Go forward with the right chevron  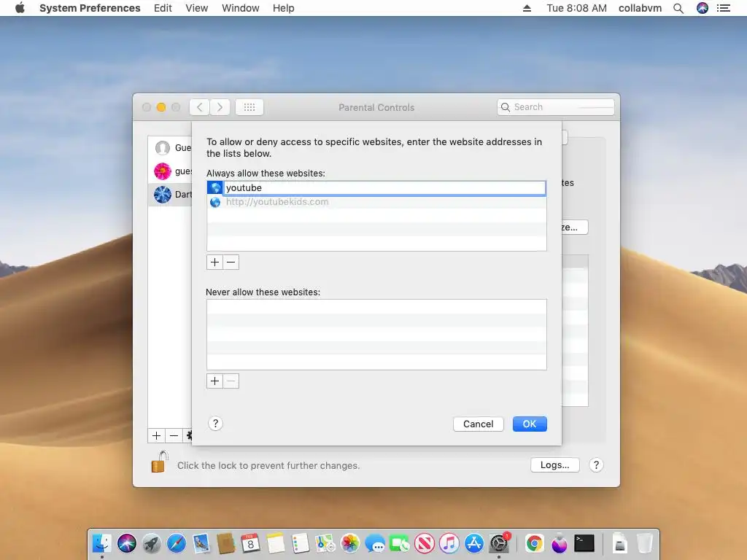click(220, 107)
